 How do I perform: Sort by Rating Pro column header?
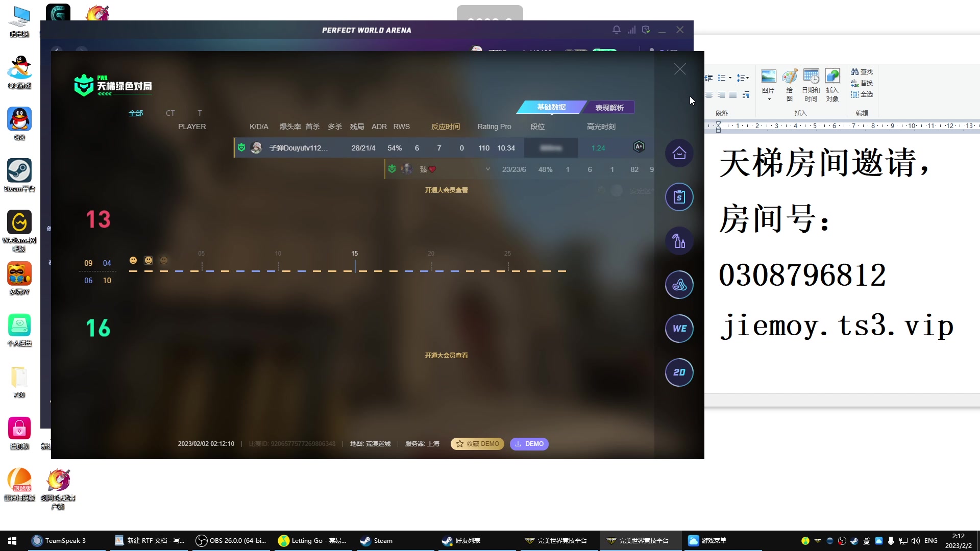tap(494, 127)
